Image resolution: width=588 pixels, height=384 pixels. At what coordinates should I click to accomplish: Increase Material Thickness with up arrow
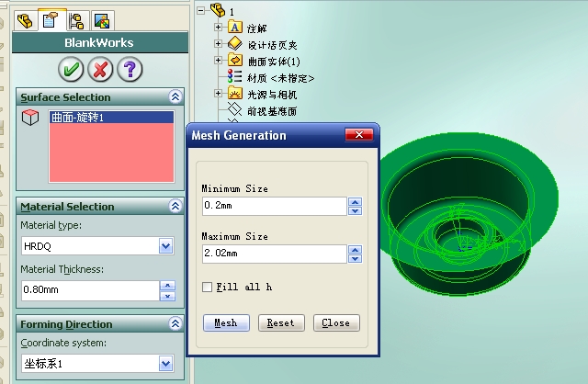(167, 286)
